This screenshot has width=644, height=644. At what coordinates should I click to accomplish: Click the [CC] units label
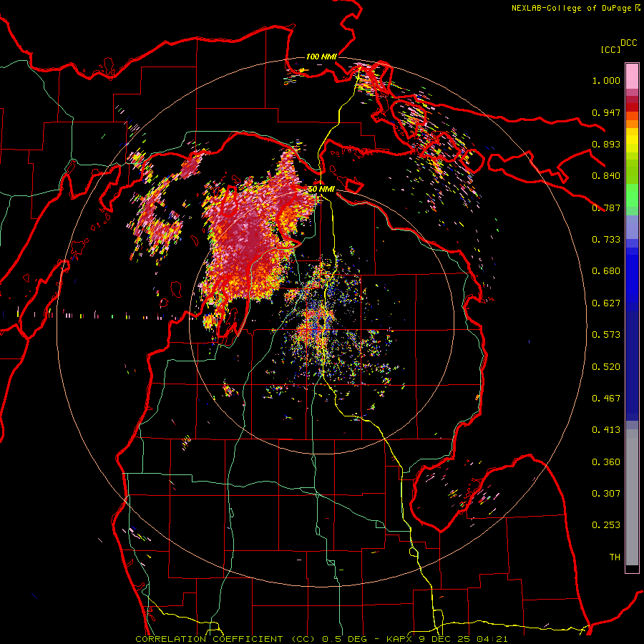tap(610, 49)
